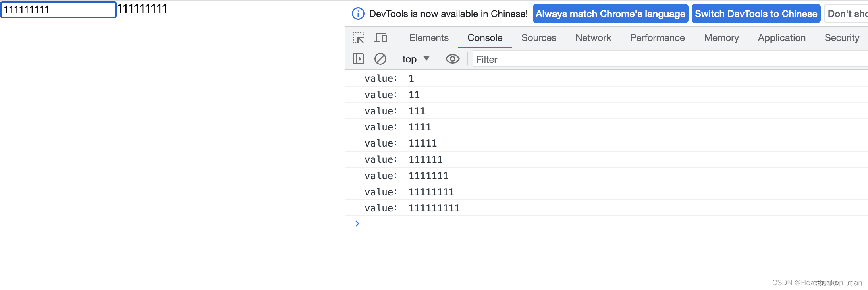The height and width of the screenshot is (290, 868).
Task: Select the log line 'value: 11'
Action: click(607, 95)
